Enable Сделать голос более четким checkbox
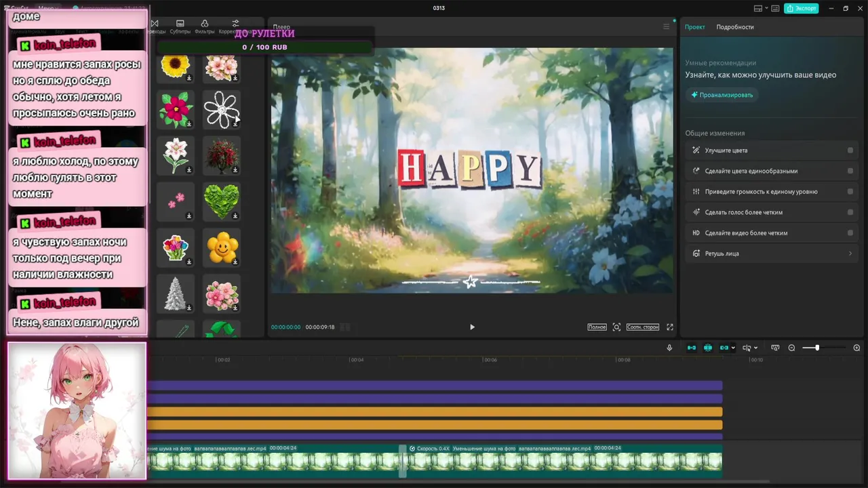This screenshot has height=488, width=868. pyautogui.click(x=850, y=212)
